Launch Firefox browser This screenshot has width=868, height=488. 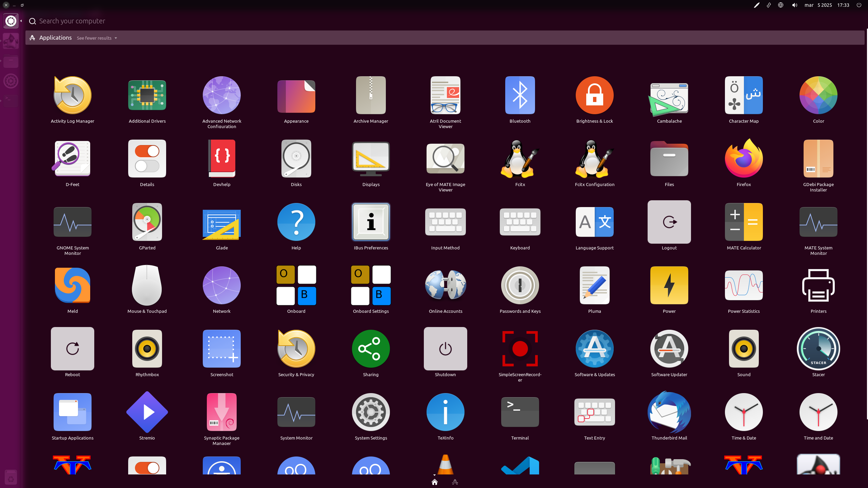tap(744, 159)
